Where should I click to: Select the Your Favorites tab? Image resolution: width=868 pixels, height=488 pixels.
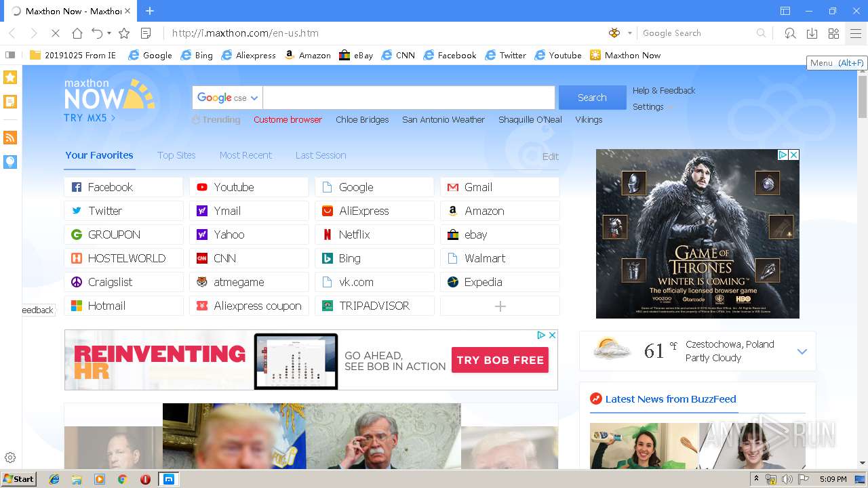(x=99, y=155)
